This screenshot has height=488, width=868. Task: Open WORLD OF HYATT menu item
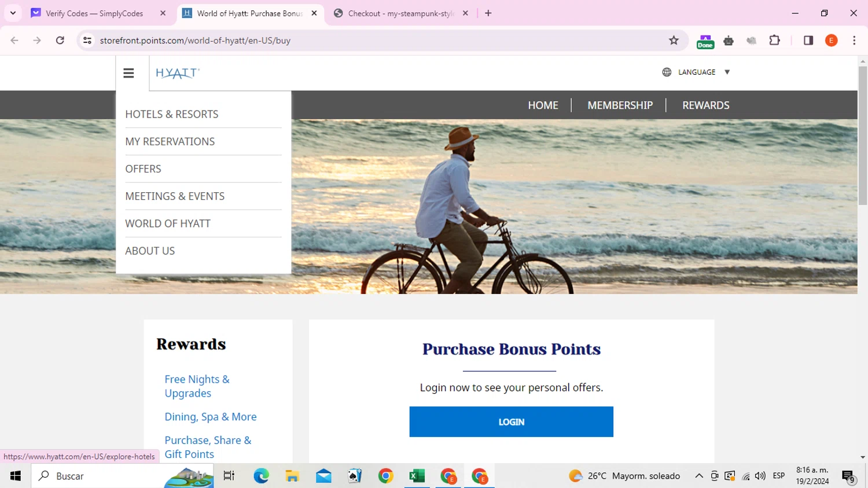[168, 223]
